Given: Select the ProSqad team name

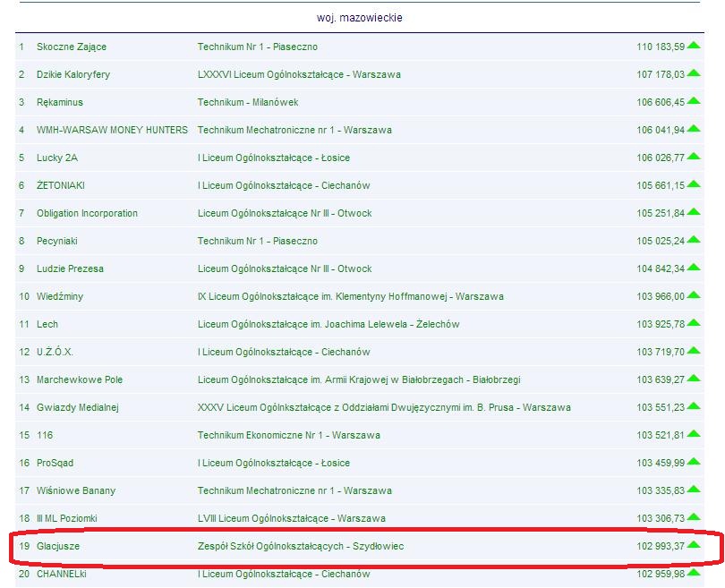Looking at the screenshot, I should click(x=55, y=463).
